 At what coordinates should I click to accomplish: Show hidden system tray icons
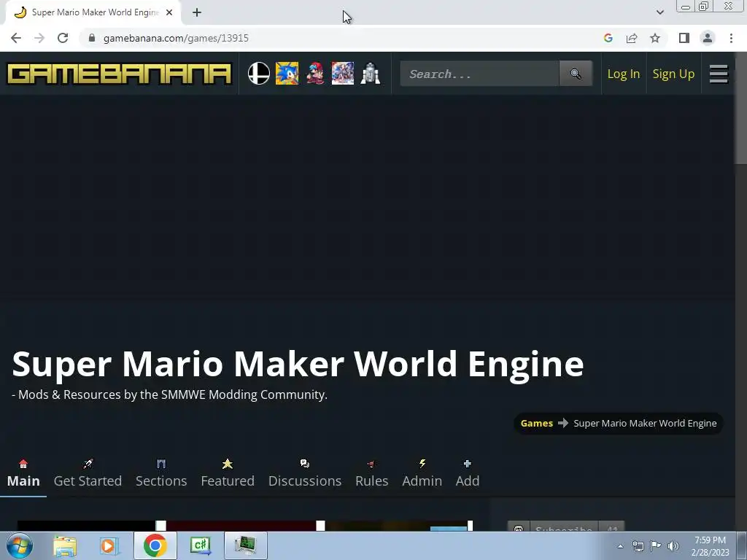(x=620, y=546)
